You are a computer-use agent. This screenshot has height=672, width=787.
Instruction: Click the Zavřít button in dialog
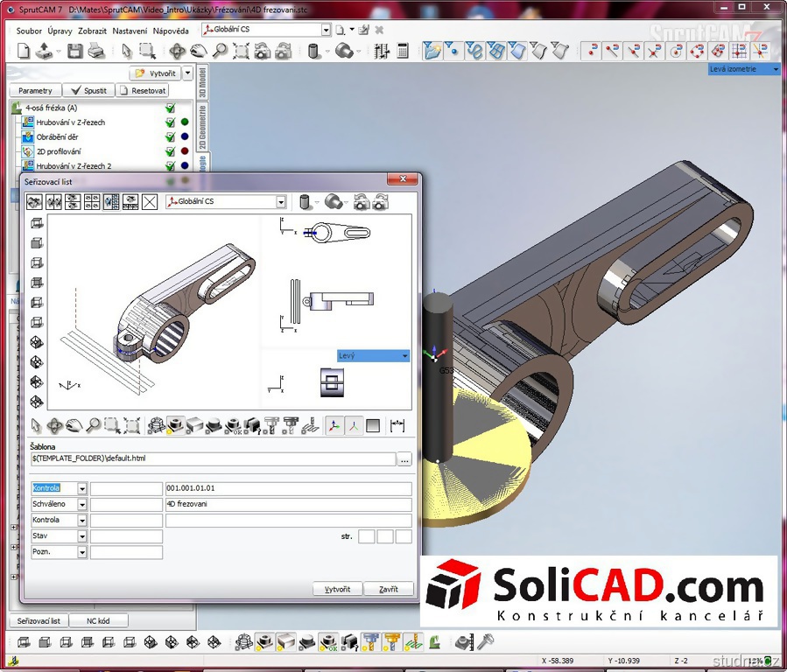(388, 589)
